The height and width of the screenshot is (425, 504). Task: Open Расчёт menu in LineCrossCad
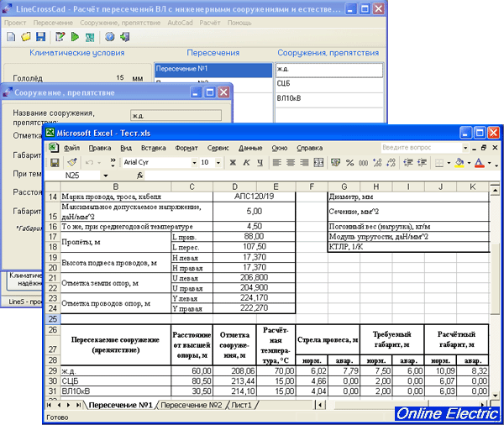(x=209, y=23)
